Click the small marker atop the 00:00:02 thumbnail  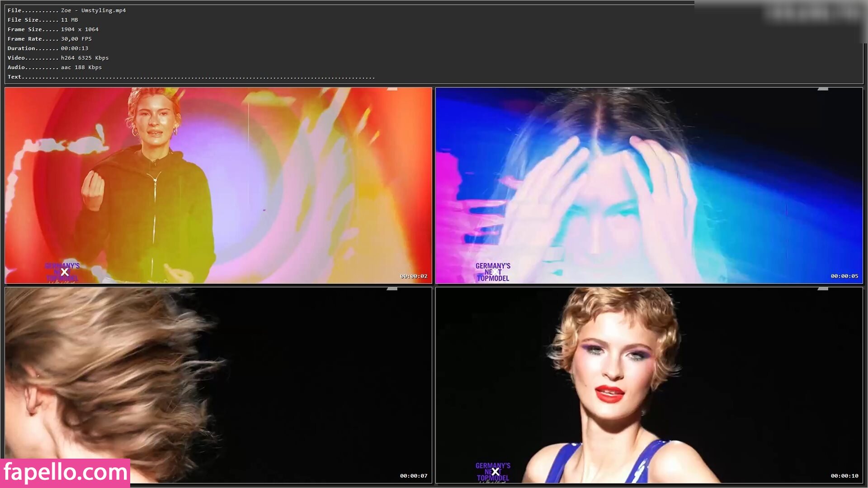[x=392, y=89]
